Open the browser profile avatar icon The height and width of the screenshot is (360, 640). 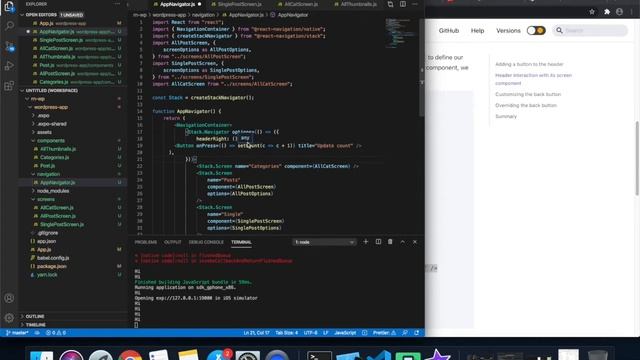(620, 12)
